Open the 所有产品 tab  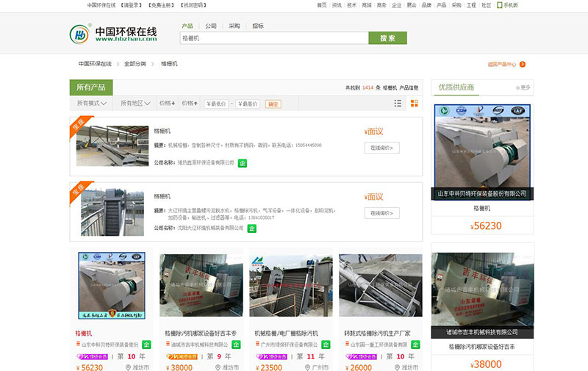click(91, 87)
